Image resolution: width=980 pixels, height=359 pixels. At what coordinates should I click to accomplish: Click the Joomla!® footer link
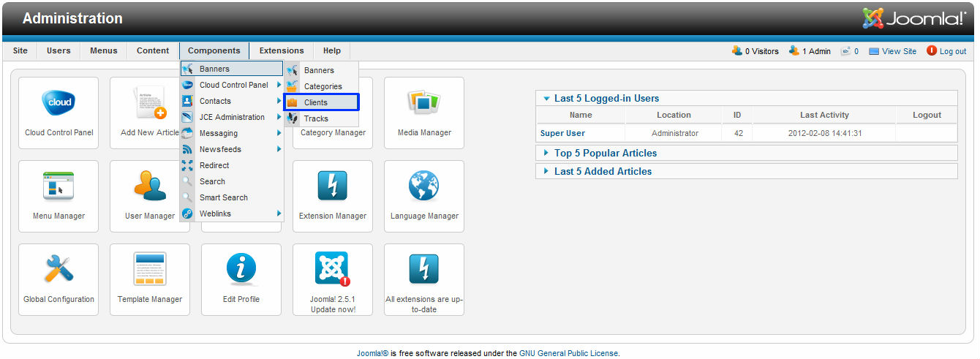coord(372,353)
